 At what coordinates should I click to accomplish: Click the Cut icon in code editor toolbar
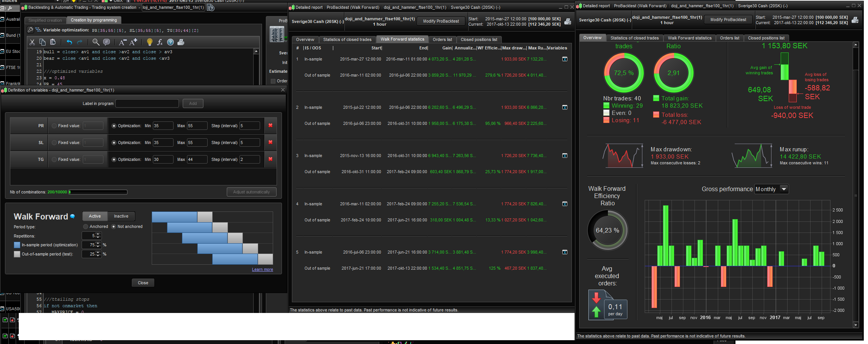coord(32,42)
